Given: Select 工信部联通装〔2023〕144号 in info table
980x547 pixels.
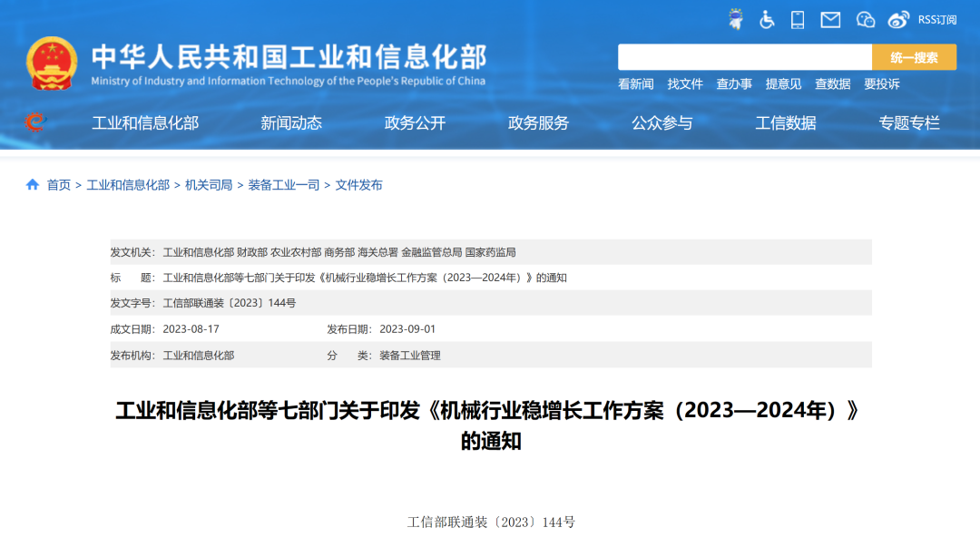Looking at the screenshot, I should (x=230, y=303).
